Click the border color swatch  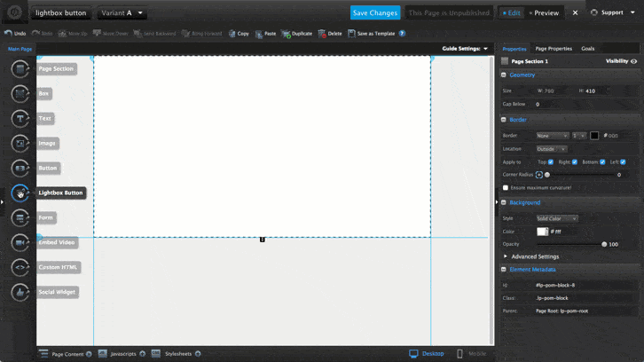594,136
